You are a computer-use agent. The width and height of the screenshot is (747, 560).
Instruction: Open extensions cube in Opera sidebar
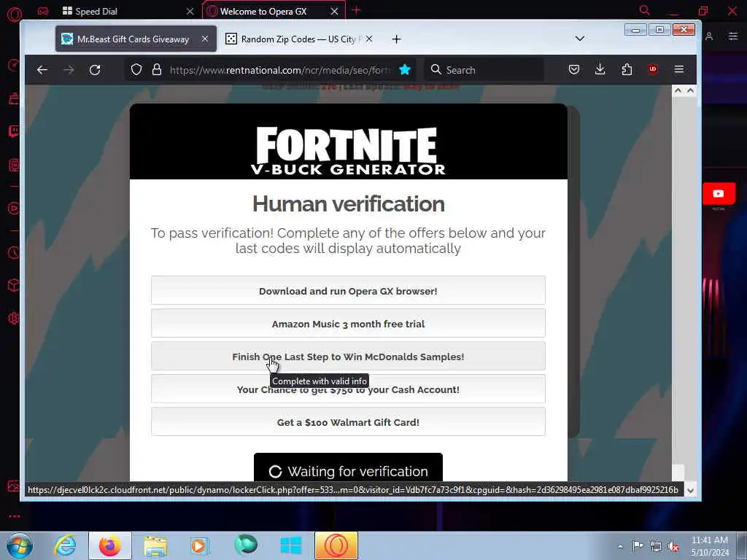pos(14,285)
